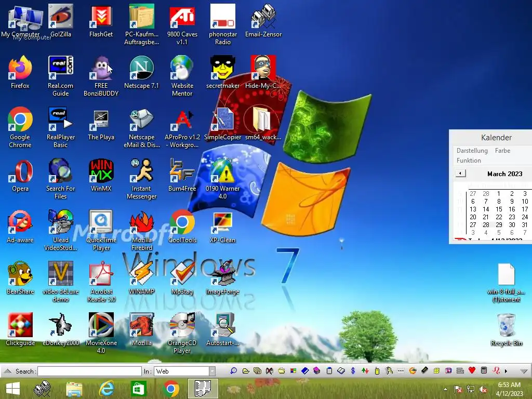532x399 pixels.
Task: Open the Windows Start button
Action: pyautogui.click(x=13, y=389)
